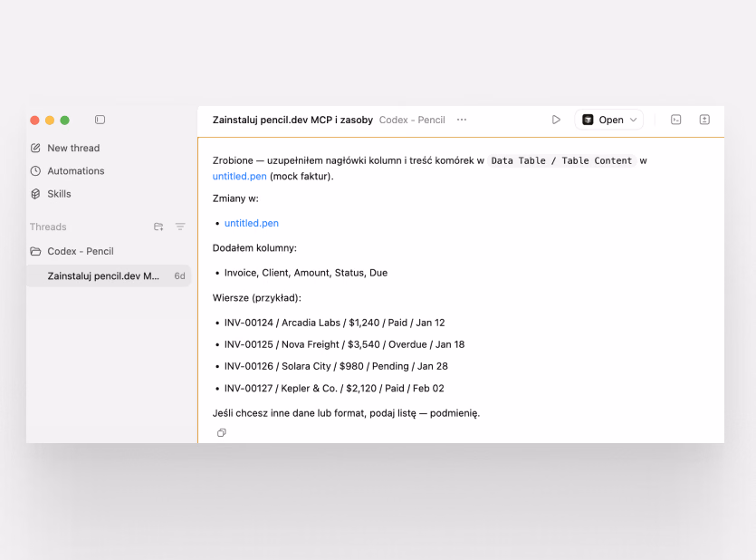Click the 6d timestamp on the thread
The width and height of the screenshot is (756, 560).
[x=179, y=275]
